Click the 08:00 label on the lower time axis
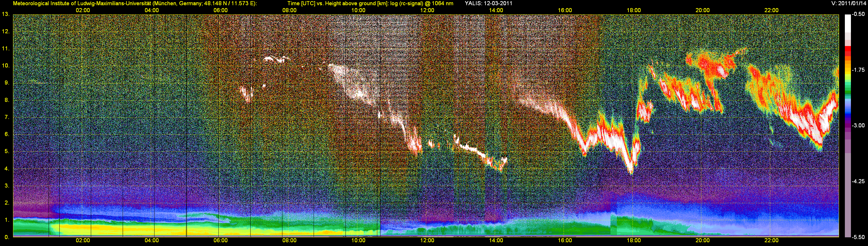Image resolution: width=868 pixels, height=246 pixels. [x=289, y=240]
